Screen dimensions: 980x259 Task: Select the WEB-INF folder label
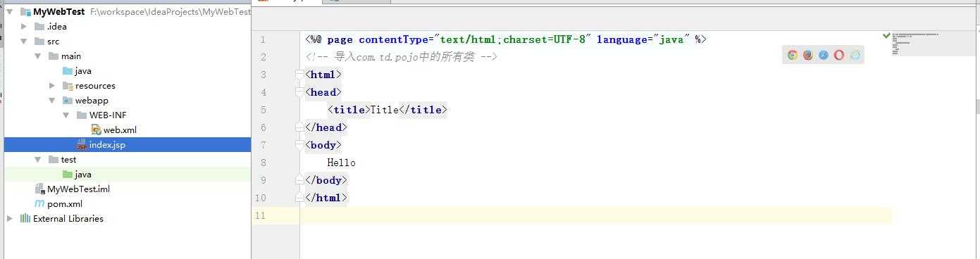pos(108,115)
